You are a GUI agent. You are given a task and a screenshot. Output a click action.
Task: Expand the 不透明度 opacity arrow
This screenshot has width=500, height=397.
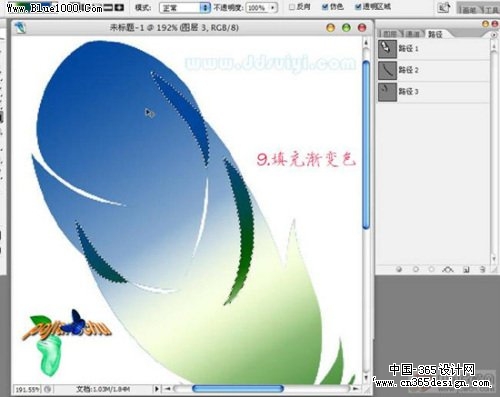click(273, 7)
